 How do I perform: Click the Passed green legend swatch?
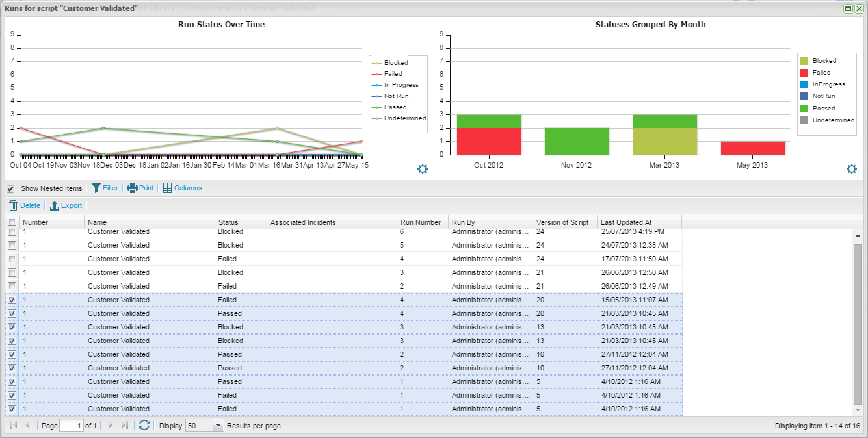click(x=804, y=108)
